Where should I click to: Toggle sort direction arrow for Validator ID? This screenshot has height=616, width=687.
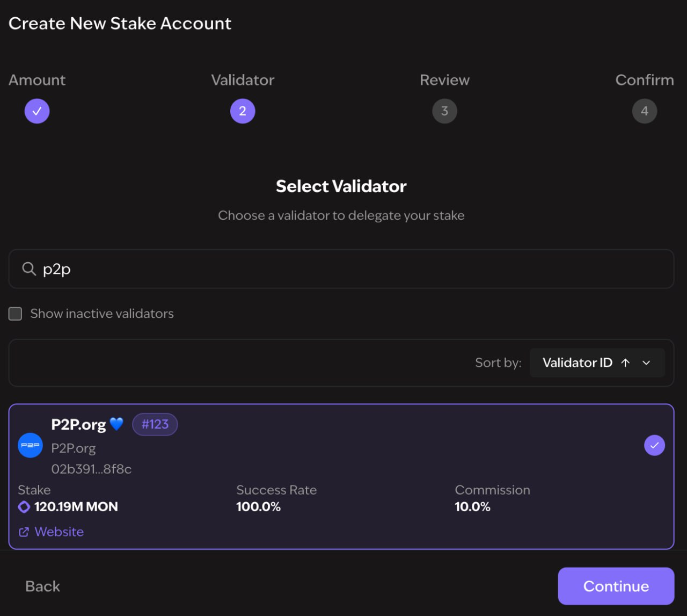(x=625, y=363)
